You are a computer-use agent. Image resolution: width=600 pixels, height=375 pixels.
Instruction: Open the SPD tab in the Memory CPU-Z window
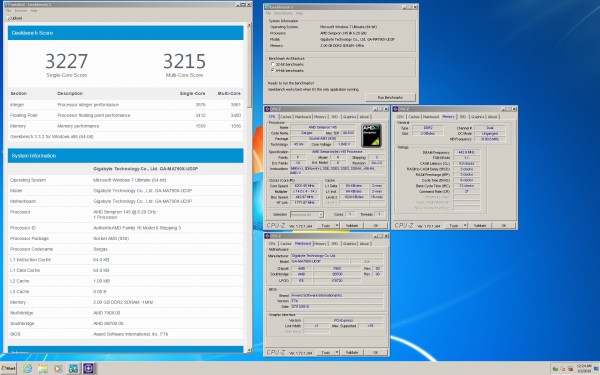pyautogui.click(x=463, y=117)
